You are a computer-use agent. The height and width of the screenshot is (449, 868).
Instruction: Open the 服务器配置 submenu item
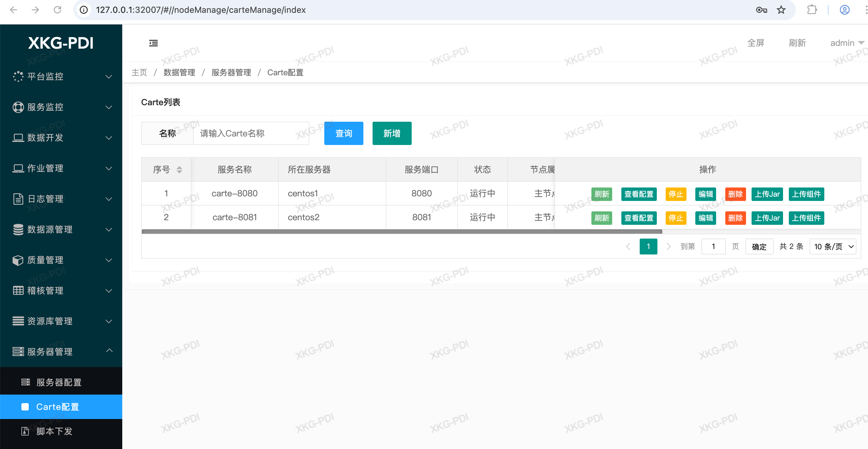tap(59, 382)
